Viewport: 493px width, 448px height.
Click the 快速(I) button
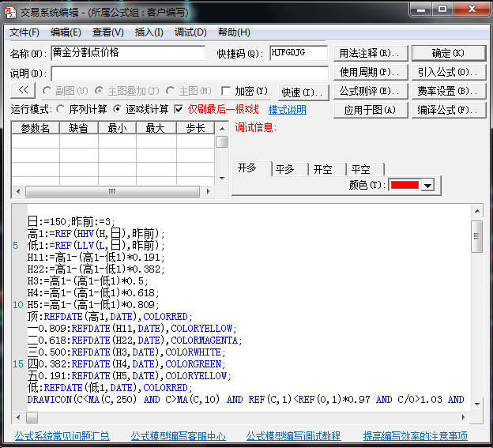(x=303, y=92)
